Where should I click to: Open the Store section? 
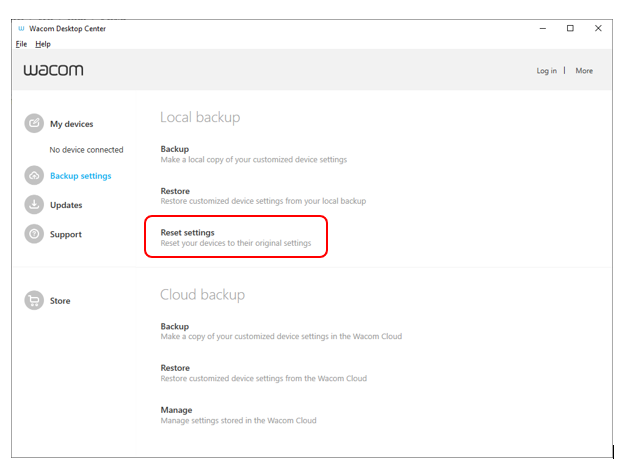60,301
